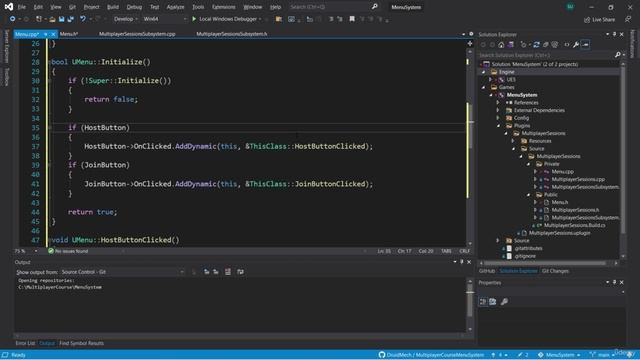
Task: Toggle Preview Selected Items in Solution Explorer
Action: pyautogui.click(x=585, y=44)
